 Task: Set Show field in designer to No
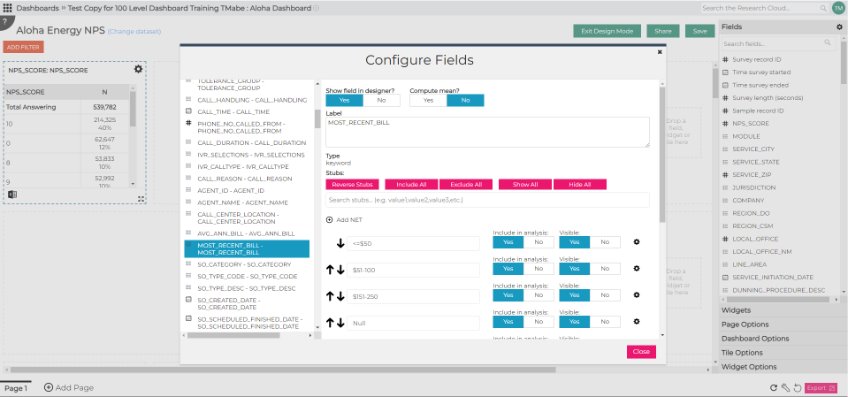(x=382, y=101)
